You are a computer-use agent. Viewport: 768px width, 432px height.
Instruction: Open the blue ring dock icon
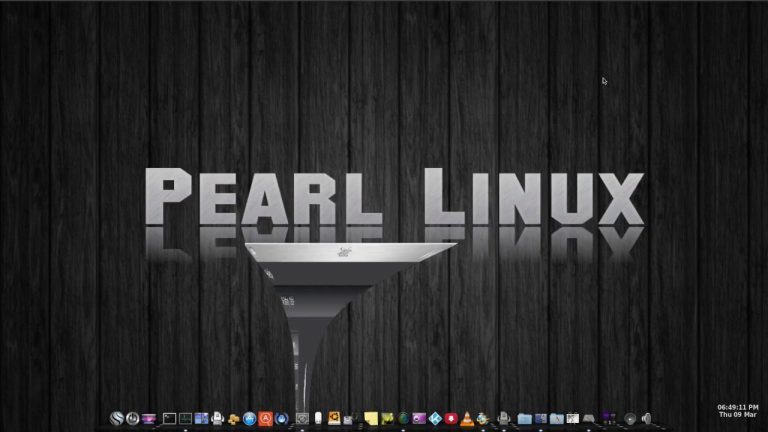(281, 418)
